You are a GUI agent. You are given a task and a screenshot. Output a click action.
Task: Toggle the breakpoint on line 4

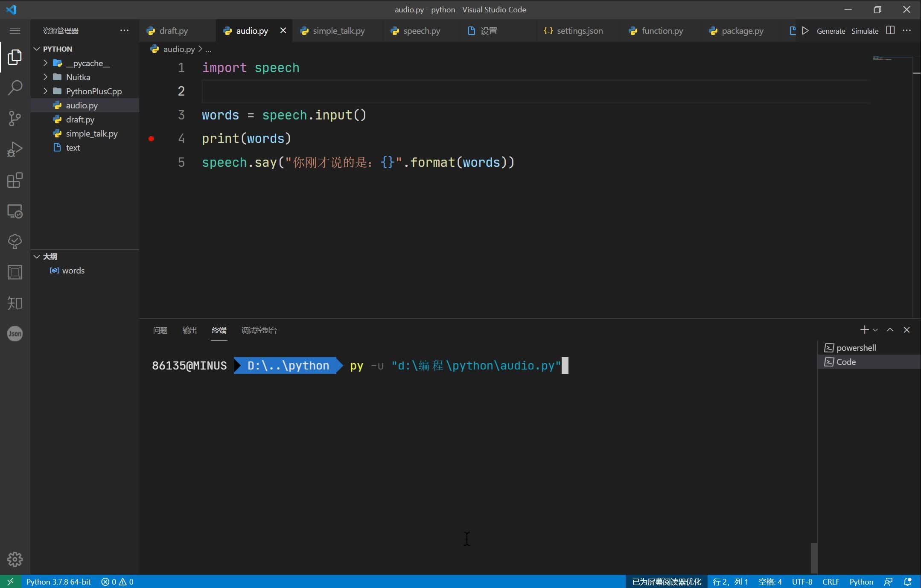point(152,139)
